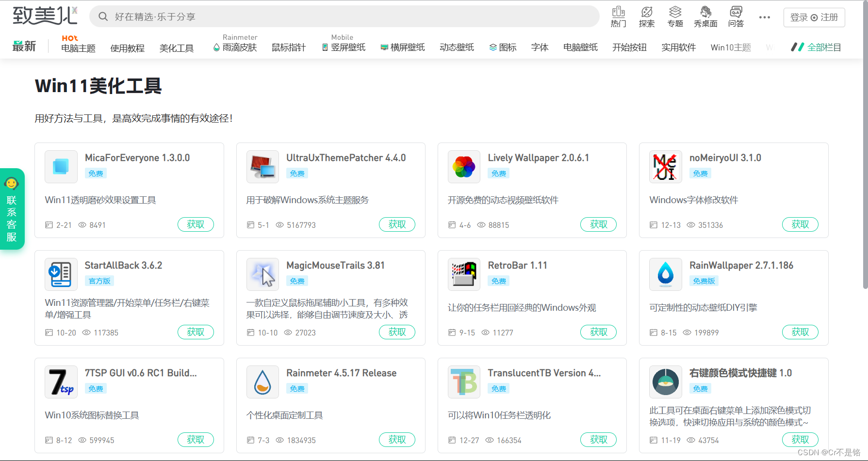This screenshot has width=868, height=461.
Task: Open the MicaForEveryone app icon
Action: coord(61,167)
